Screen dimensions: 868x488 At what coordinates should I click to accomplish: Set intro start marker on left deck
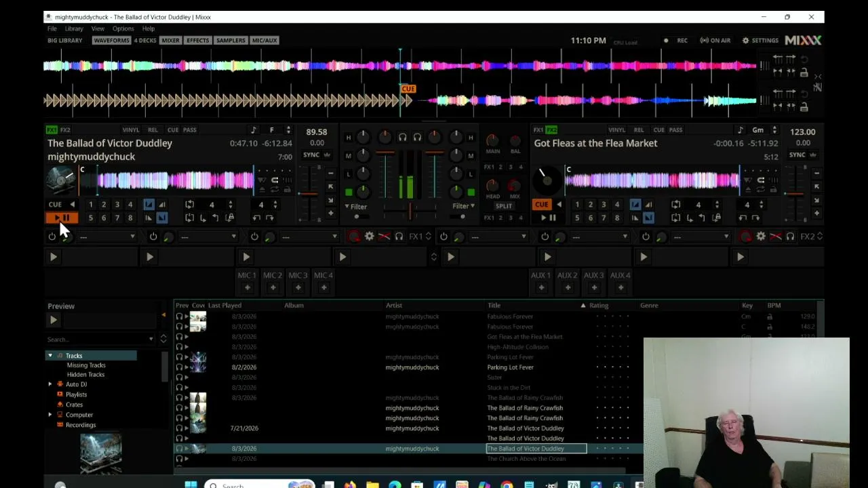point(149,204)
